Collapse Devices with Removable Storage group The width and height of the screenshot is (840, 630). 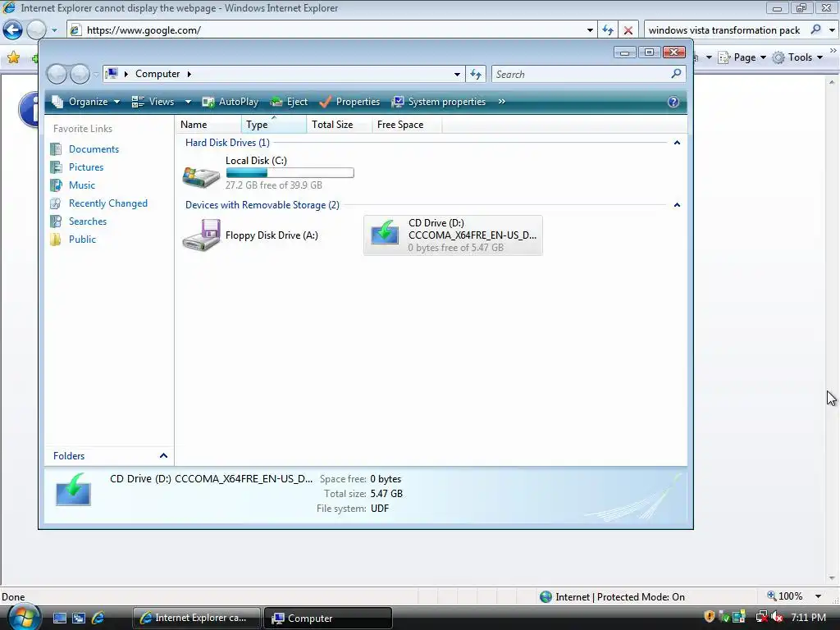tap(677, 205)
